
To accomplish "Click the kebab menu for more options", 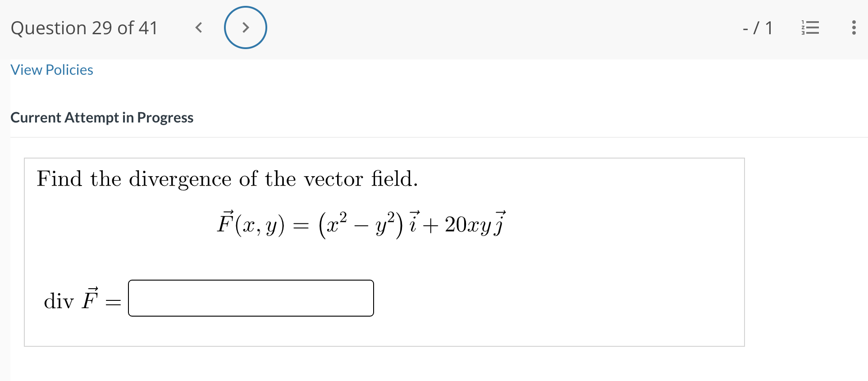I will [854, 27].
